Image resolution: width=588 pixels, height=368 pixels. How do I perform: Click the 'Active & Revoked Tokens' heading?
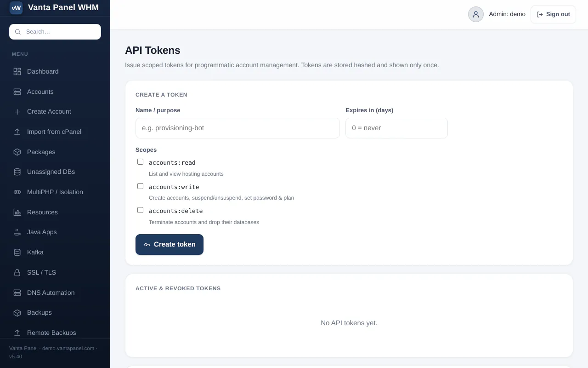point(178,288)
